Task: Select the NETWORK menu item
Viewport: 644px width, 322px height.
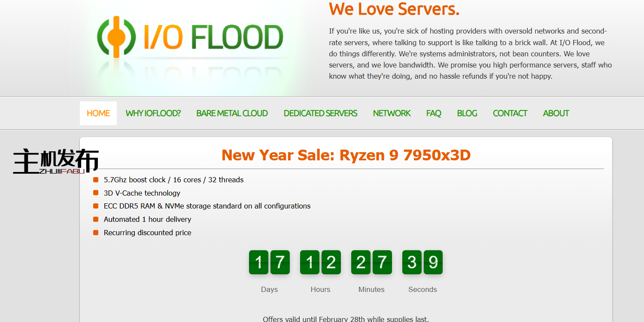Action: [392, 113]
